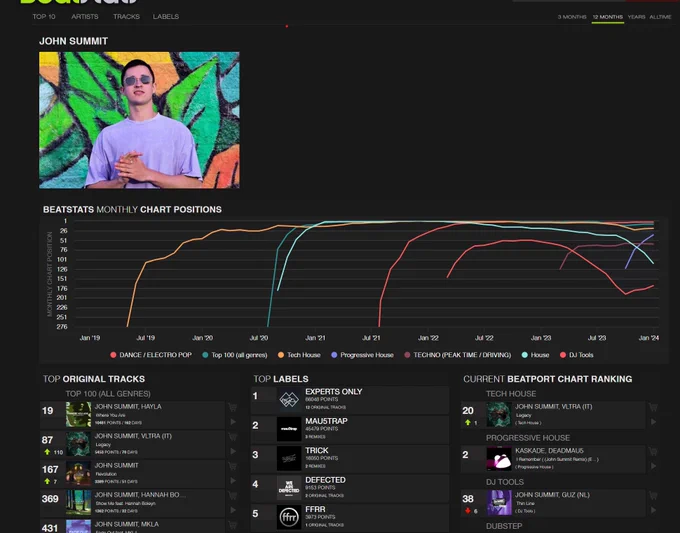Play the 'Thin Line' track preview

coord(654,510)
